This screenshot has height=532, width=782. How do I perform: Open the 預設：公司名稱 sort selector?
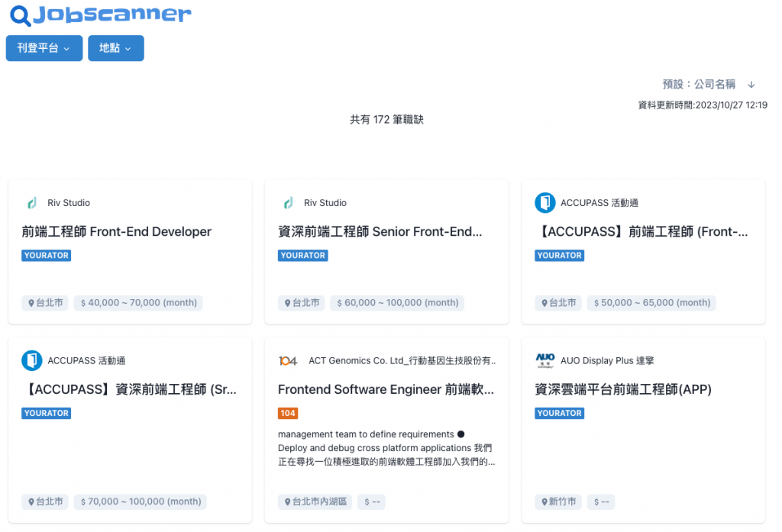click(699, 84)
